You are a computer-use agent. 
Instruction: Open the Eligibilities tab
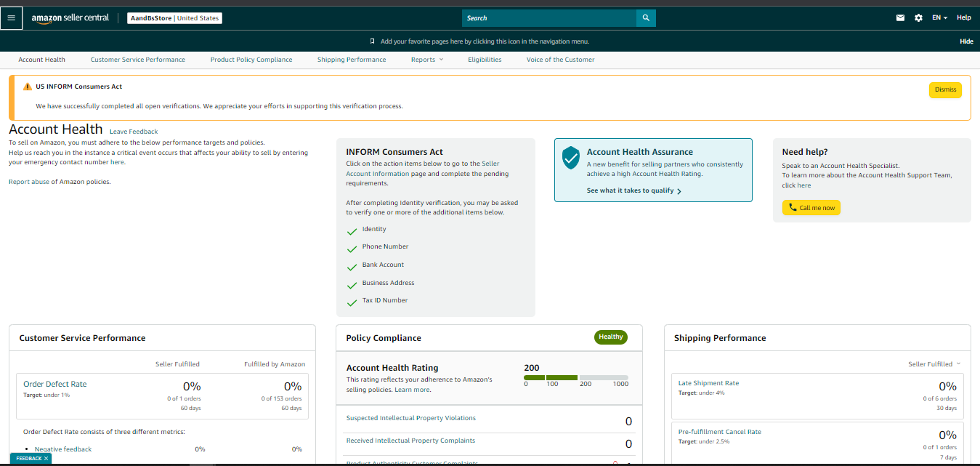[x=485, y=60]
